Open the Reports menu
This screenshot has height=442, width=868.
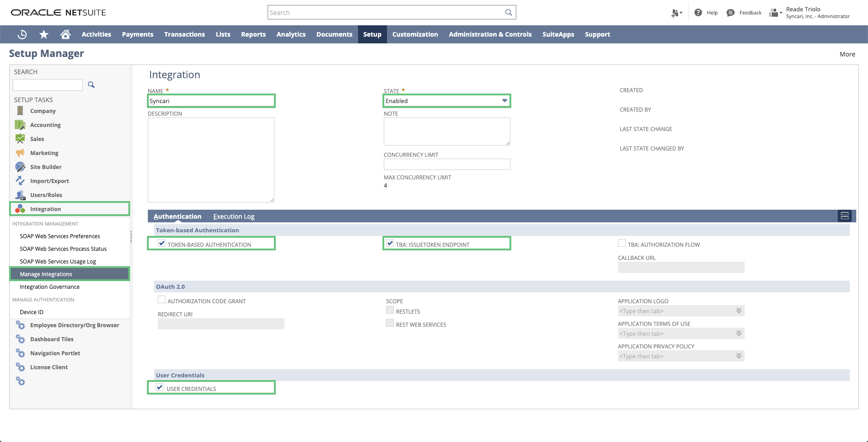click(x=253, y=34)
